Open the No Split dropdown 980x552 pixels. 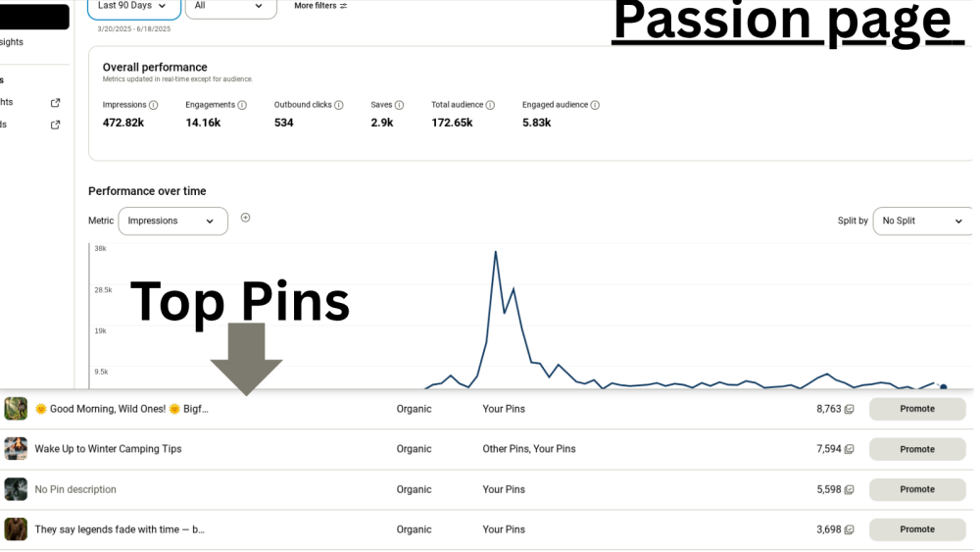click(921, 221)
